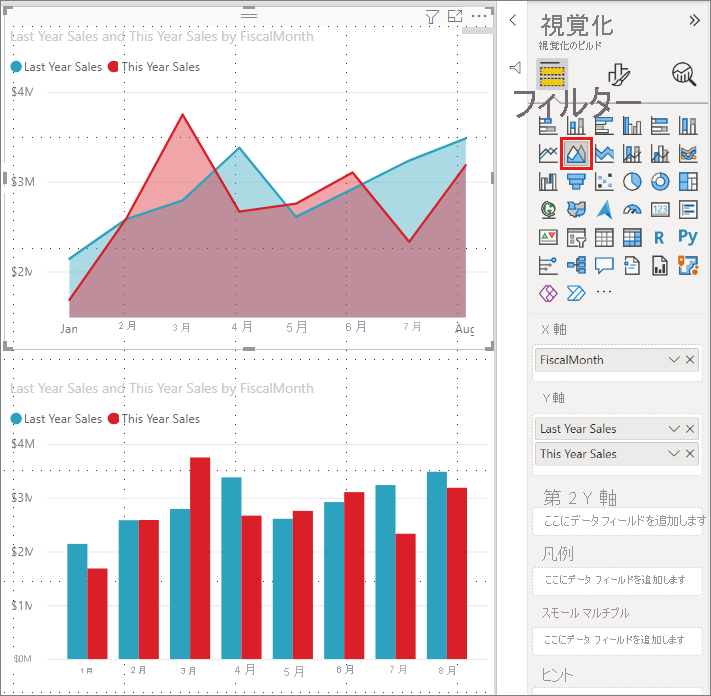Select the Key influencers visual

pos(548,265)
